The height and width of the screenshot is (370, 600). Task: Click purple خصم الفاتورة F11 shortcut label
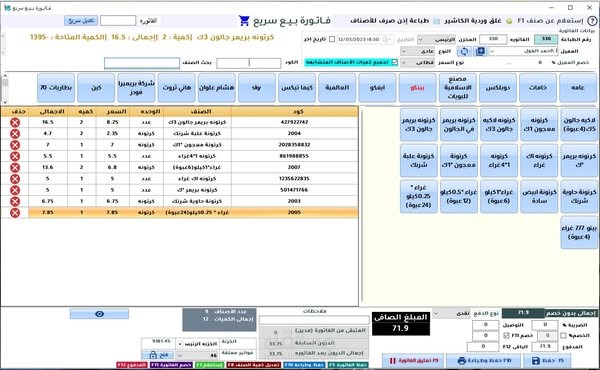point(171,365)
